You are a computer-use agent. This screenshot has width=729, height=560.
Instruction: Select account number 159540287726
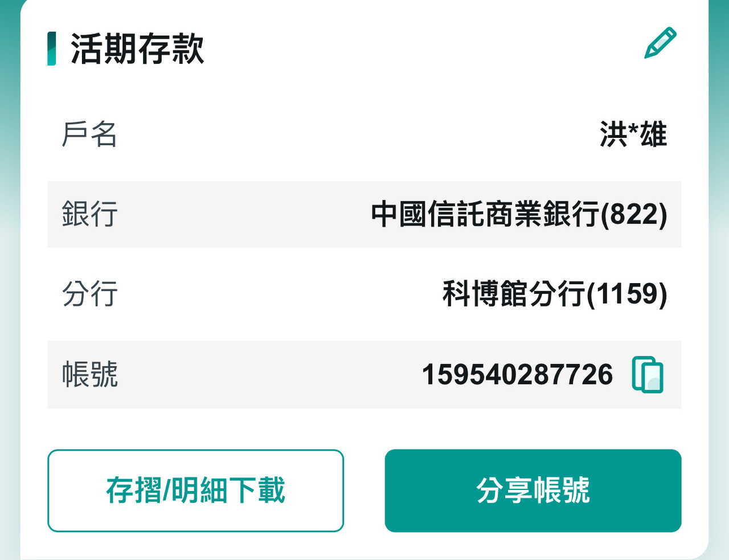(517, 374)
